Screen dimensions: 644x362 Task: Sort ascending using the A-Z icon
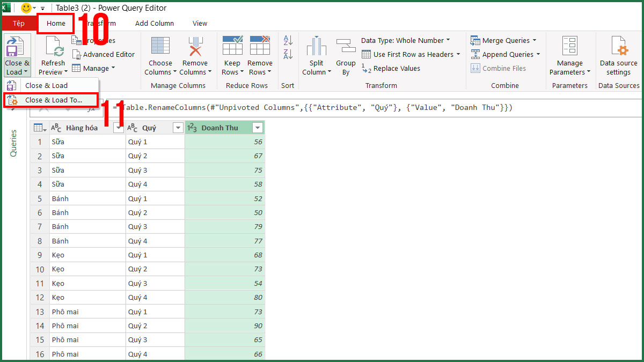tap(288, 40)
